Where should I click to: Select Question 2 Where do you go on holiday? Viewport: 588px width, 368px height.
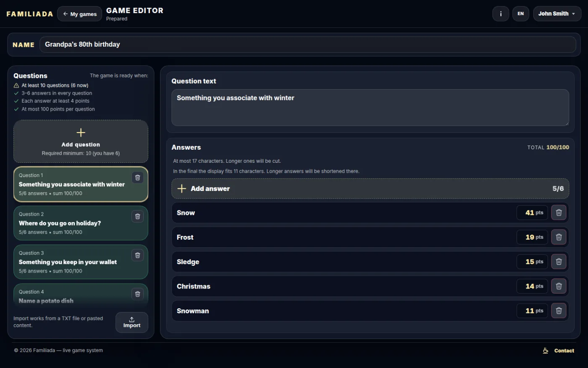click(x=81, y=223)
